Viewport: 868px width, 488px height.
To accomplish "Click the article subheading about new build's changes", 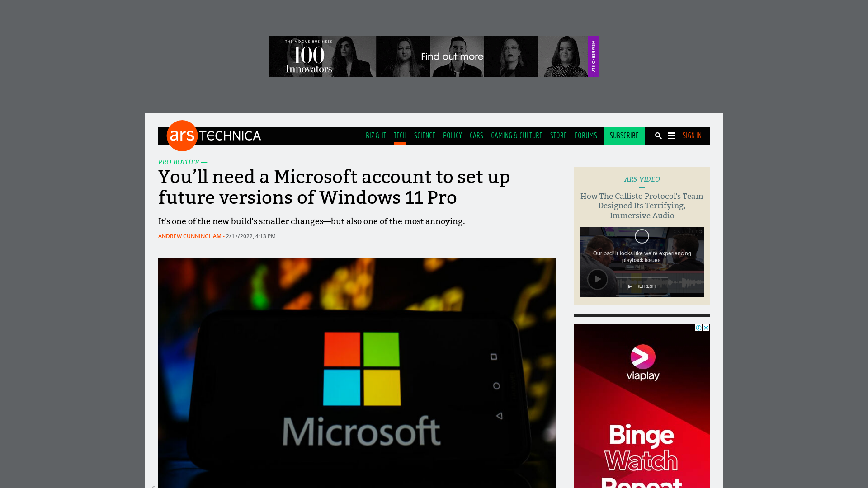I will (311, 221).
